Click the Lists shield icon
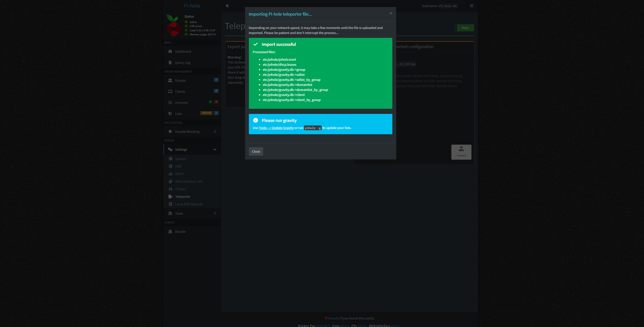This screenshot has width=644, height=327. (170, 114)
